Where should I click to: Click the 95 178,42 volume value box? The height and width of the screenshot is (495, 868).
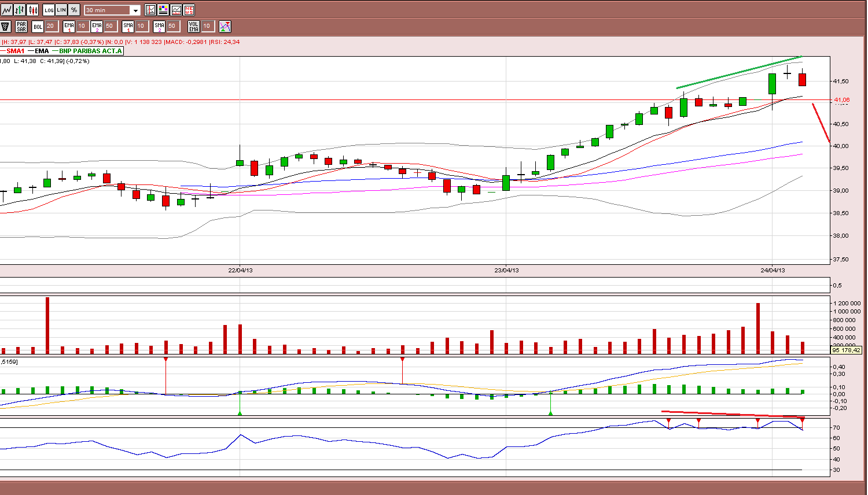[847, 350]
